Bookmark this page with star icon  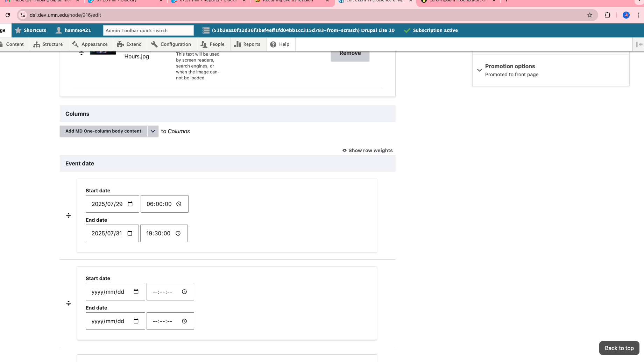click(590, 15)
